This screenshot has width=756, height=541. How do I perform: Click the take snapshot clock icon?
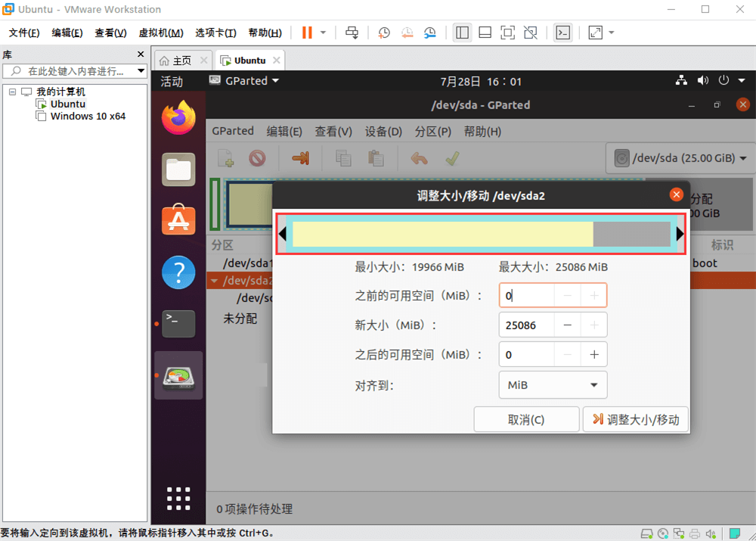pyautogui.click(x=384, y=33)
